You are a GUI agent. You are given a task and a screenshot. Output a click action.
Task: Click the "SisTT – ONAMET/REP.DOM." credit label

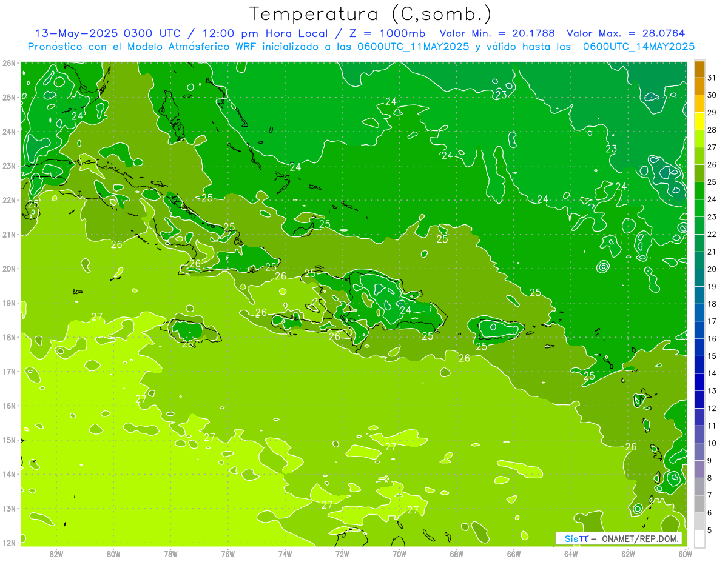[x=619, y=538]
